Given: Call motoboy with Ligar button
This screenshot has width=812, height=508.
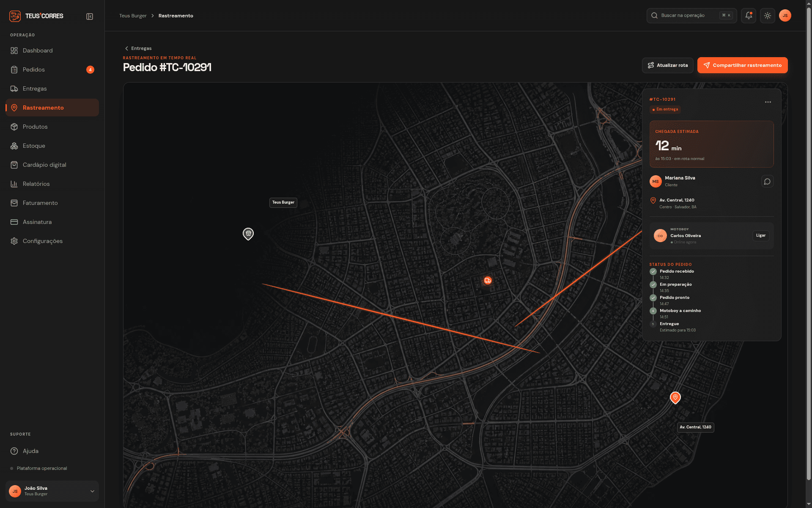Looking at the screenshot, I should 761,235.
